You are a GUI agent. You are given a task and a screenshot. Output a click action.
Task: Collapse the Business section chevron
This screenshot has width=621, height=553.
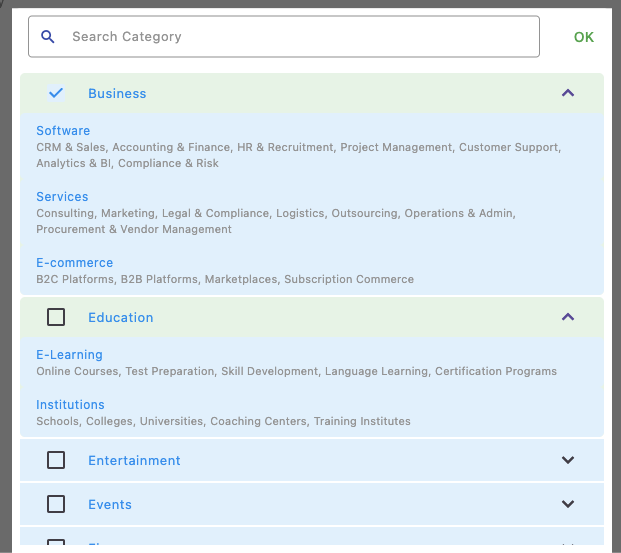568,93
